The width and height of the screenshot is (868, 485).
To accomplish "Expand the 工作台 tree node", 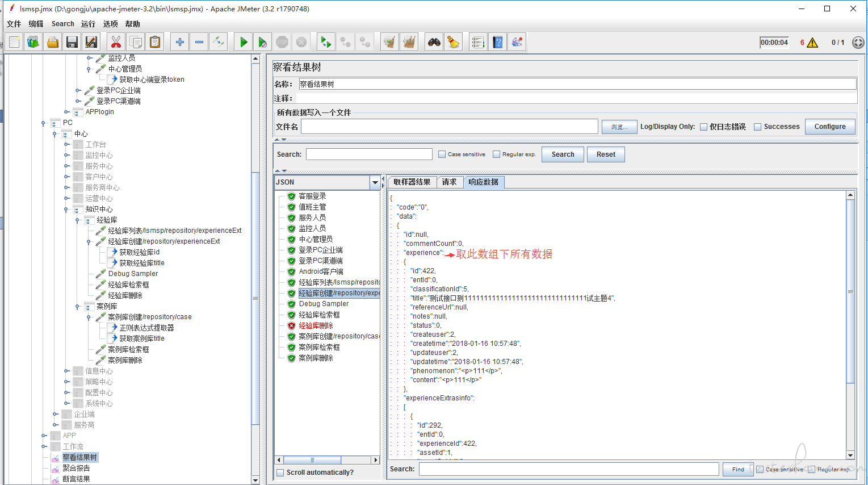I will (x=66, y=144).
